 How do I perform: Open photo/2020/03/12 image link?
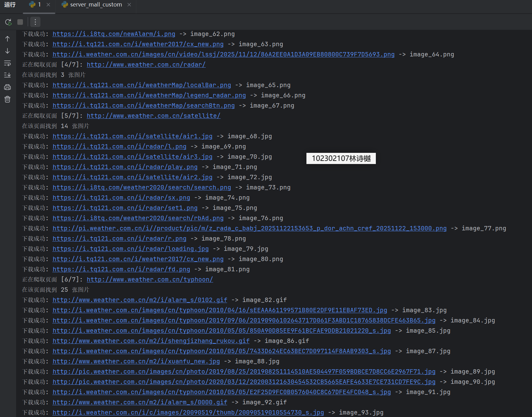pyautogui.click(x=244, y=382)
